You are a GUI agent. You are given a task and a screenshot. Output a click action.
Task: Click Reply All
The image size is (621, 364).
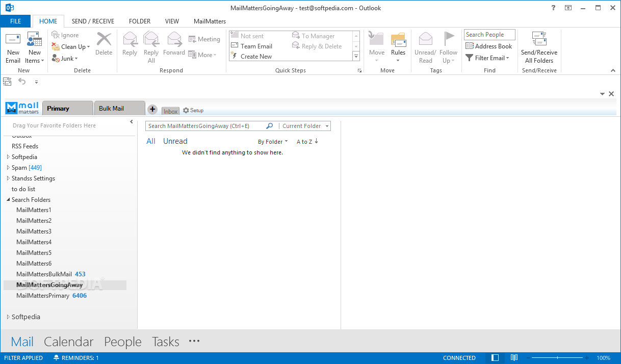(151, 48)
